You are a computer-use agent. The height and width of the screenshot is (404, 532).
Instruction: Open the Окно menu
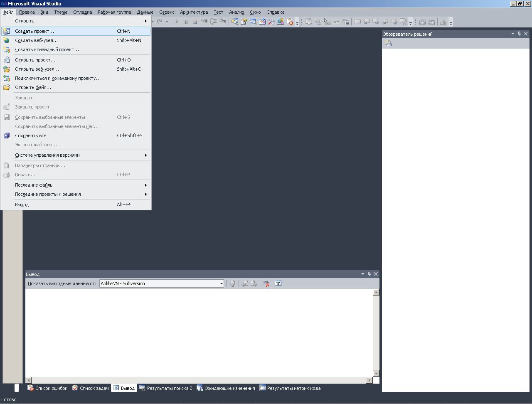click(x=255, y=12)
